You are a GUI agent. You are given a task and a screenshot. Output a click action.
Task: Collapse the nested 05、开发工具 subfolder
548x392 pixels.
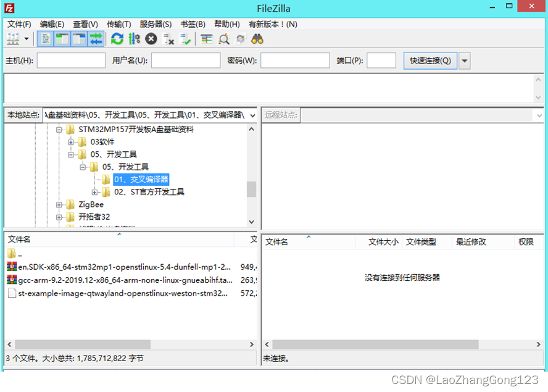[x=83, y=167]
